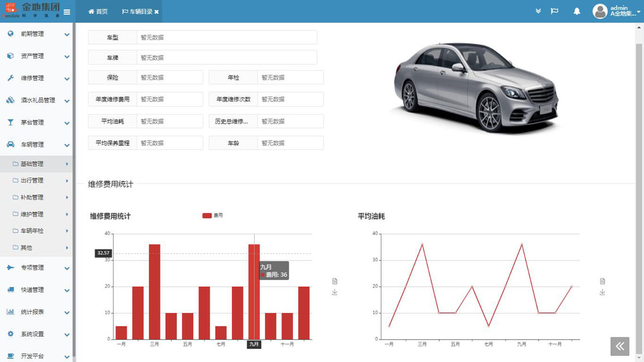
Task: Open data view for 平均油耗 chart
Action: click(x=602, y=281)
